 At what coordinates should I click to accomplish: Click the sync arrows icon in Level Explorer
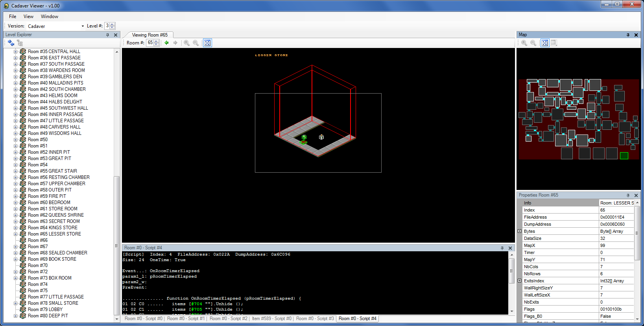[11, 43]
